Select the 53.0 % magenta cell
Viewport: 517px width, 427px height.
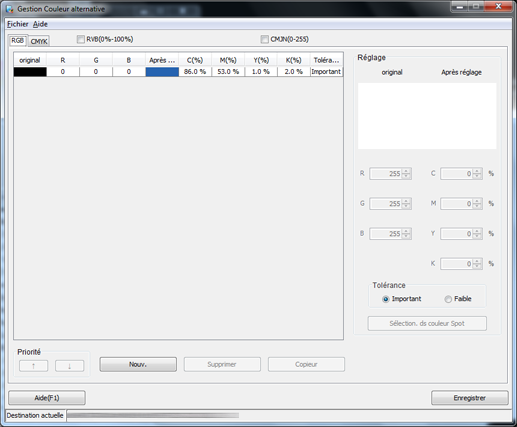[x=228, y=72]
